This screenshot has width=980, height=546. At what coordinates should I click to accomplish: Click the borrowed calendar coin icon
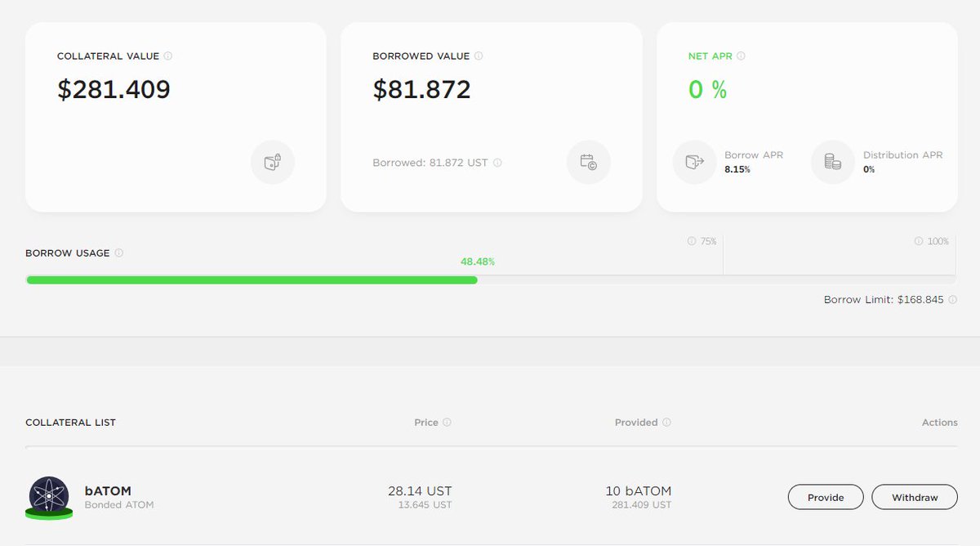click(588, 162)
